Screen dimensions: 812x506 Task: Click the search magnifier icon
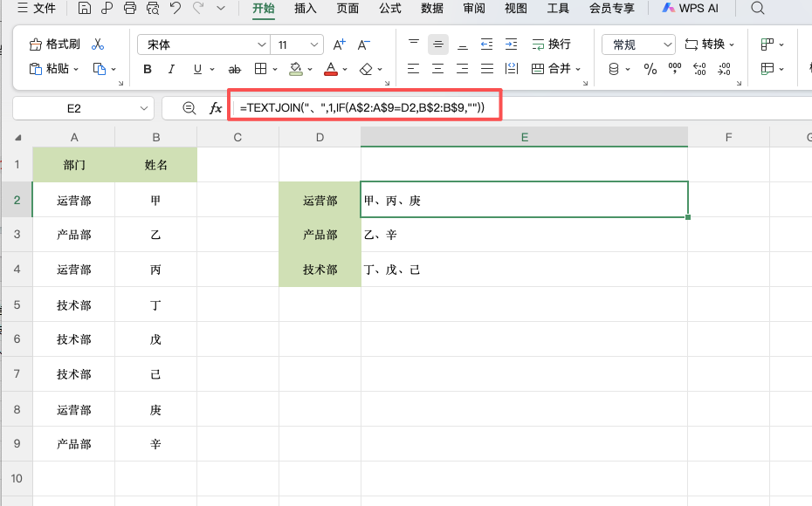point(758,8)
